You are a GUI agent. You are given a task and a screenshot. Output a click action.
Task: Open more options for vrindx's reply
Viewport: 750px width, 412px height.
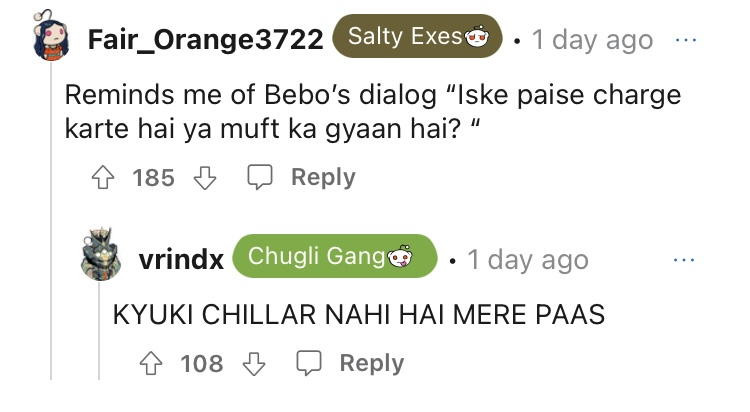point(687,259)
